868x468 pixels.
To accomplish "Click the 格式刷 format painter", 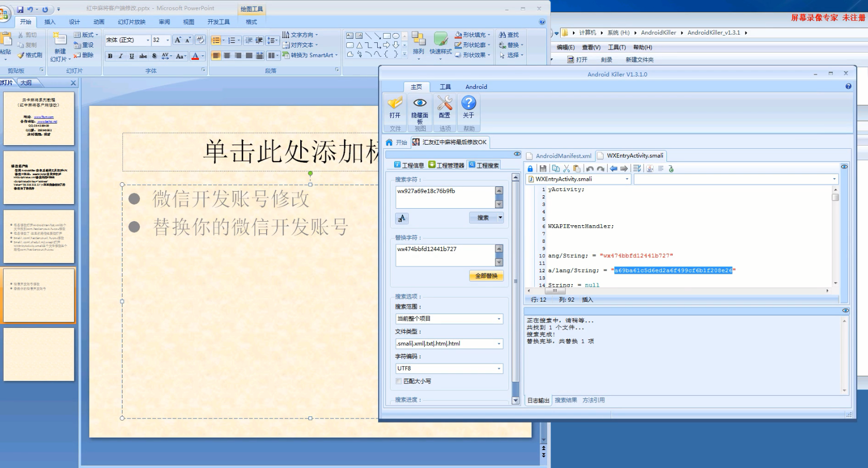I will click(x=30, y=55).
